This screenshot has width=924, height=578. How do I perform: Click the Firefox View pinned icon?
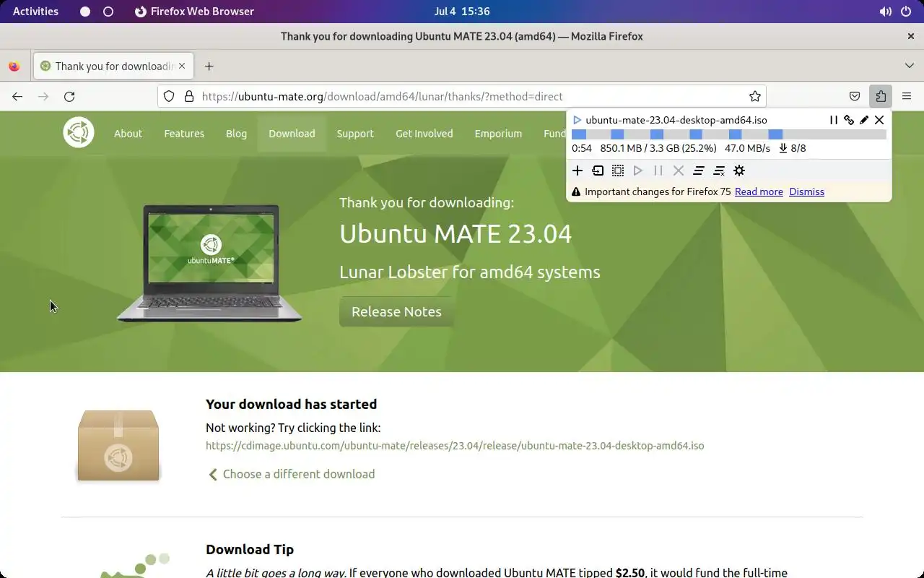[x=14, y=66]
